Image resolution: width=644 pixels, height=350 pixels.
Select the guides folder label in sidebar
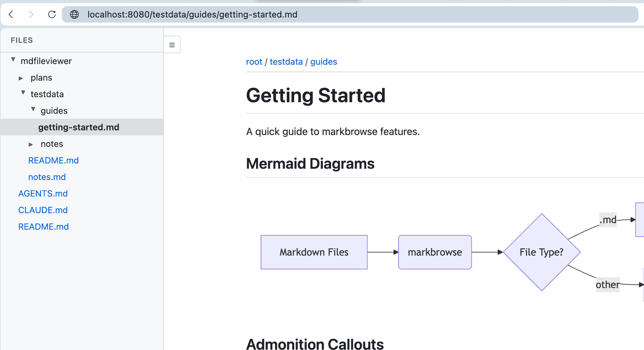pos(54,111)
